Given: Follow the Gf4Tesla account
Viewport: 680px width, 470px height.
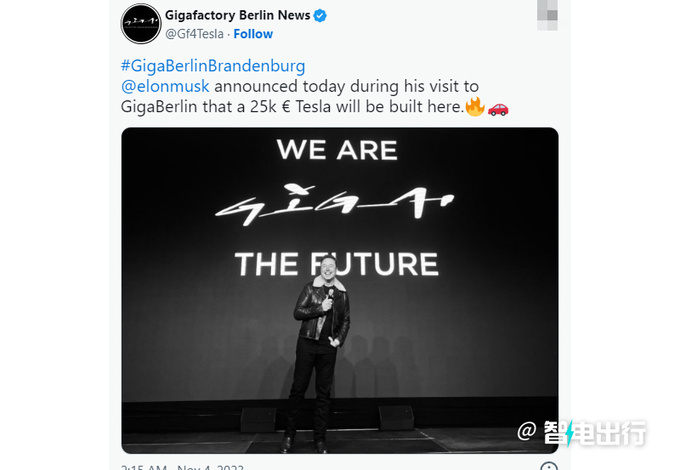Looking at the screenshot, I should [x=253, y=34].
